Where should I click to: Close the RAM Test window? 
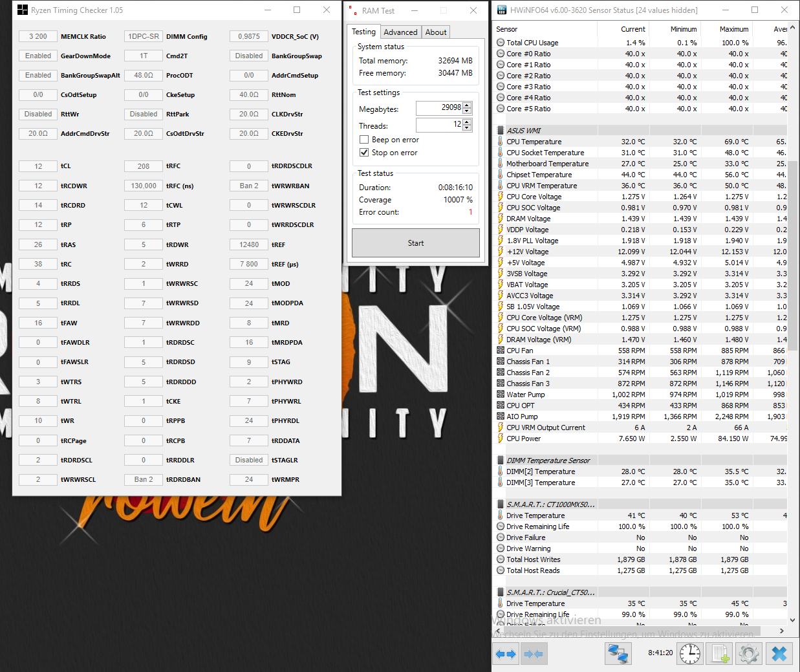pyautogui.click(x=473, y=10)
